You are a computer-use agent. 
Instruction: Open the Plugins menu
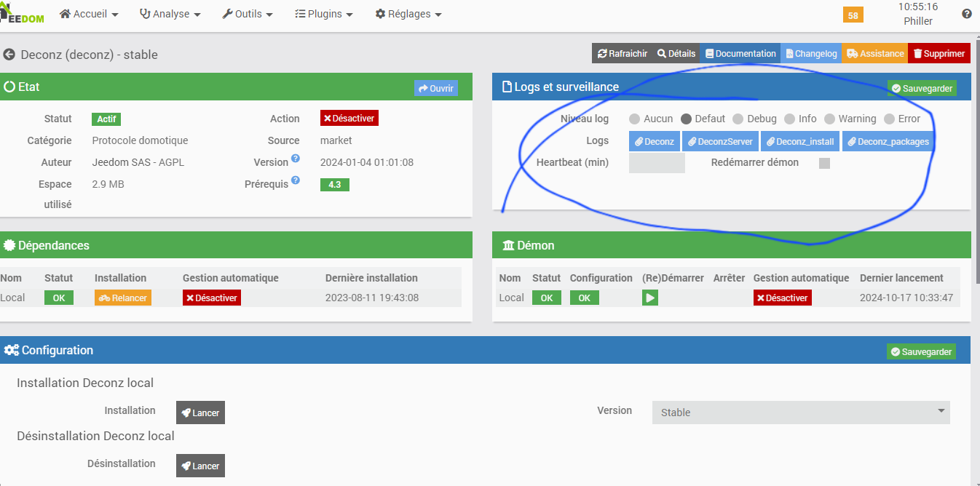point(324,14)
